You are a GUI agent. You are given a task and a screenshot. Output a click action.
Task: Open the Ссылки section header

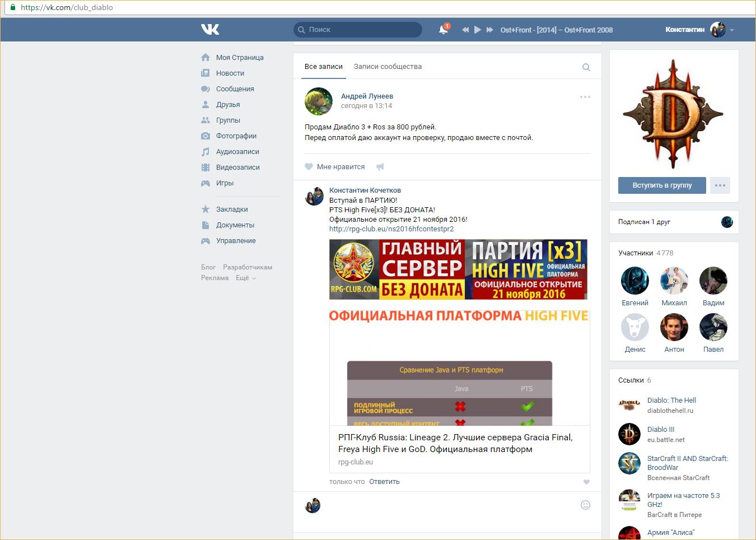click(x=634, y=380)
